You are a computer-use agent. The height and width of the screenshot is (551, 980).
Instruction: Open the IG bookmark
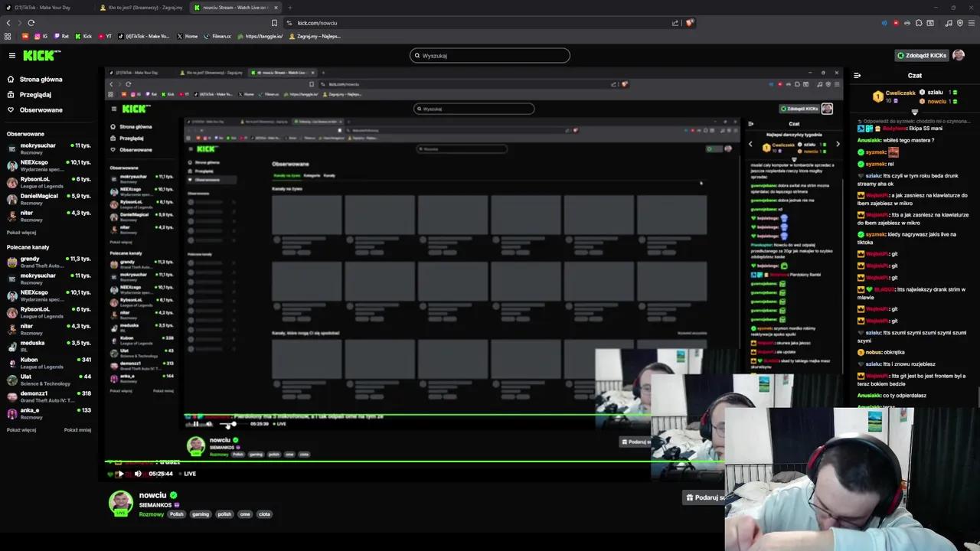(x=41, y=36)
